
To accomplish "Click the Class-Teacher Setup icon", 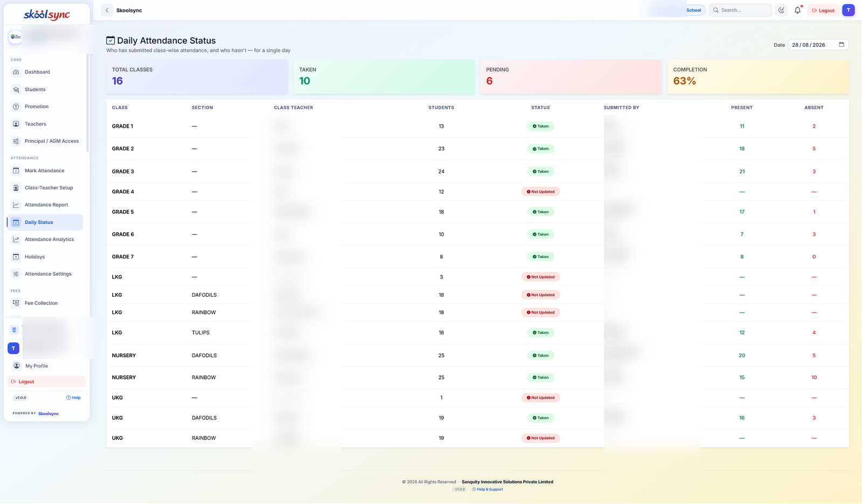I will [x=16, y=188].
